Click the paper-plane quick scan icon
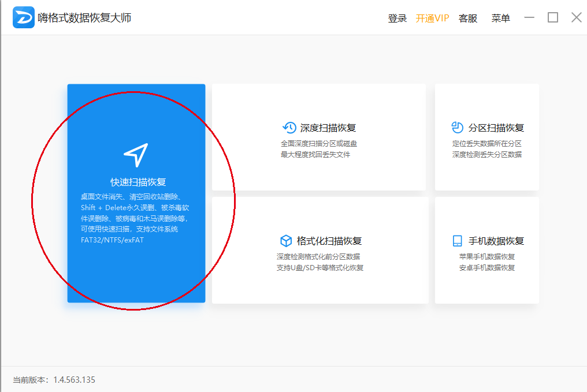 (x=136, y=155)
